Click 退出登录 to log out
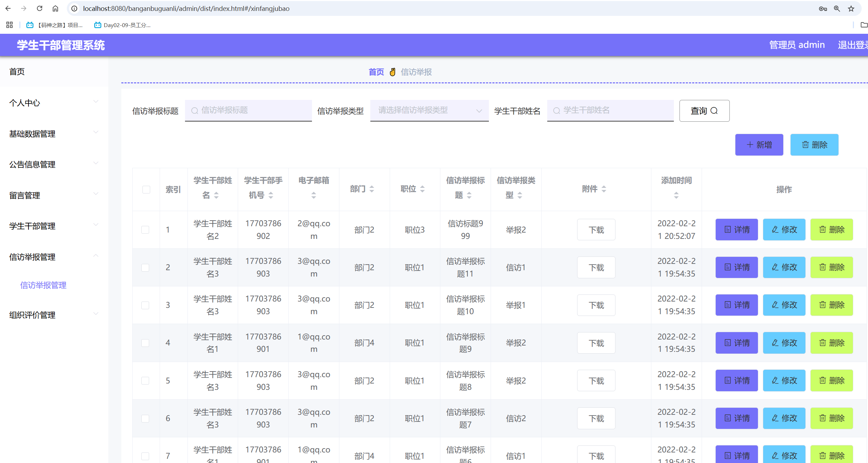868x463 pixels. [x=854, y=45]
